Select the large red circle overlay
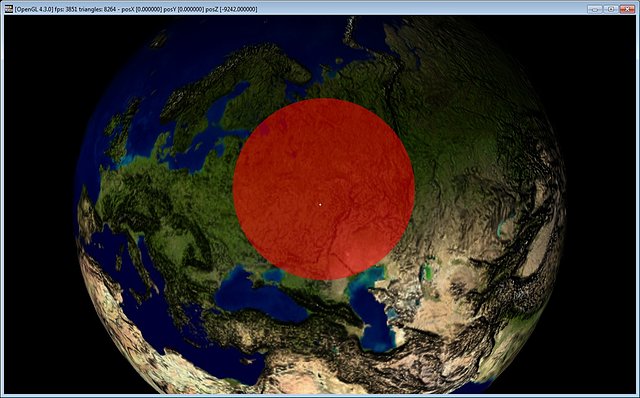The height and width of the screenshot is (398, 640). point(324,189)
